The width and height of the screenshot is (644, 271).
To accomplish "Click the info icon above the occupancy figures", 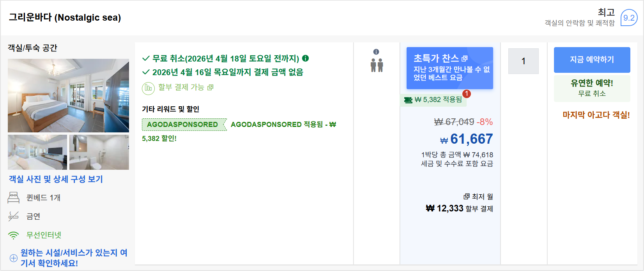I will pos(376,51).
